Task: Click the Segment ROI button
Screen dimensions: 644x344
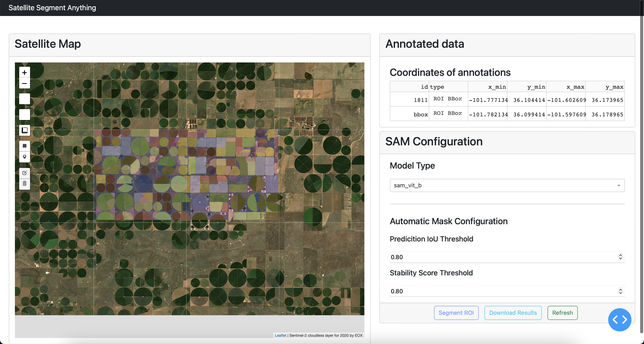Action: 456,313
